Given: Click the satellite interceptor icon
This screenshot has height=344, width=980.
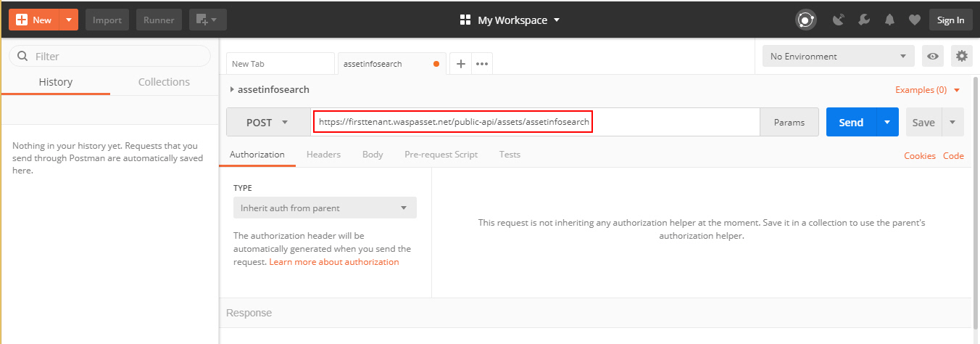Looking at the screenshot, I should coord(839,20).
